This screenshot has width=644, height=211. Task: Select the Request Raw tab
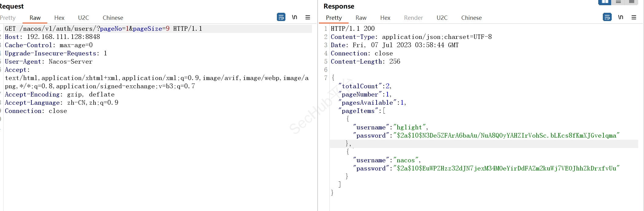35,18
